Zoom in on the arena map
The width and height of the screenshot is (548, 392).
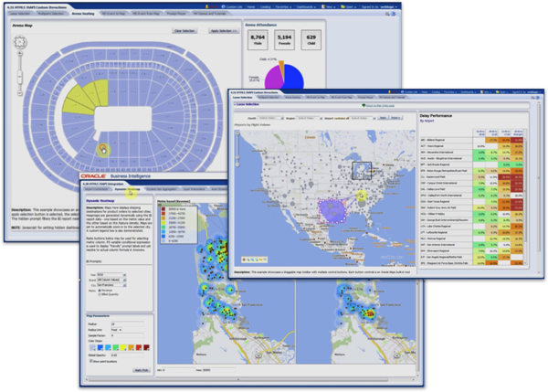point(20,54)
